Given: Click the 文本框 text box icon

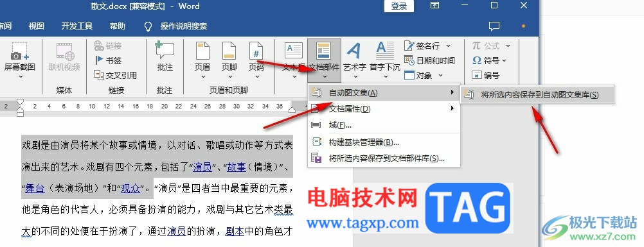Looking at the screenshot, I should pos(294,51).
